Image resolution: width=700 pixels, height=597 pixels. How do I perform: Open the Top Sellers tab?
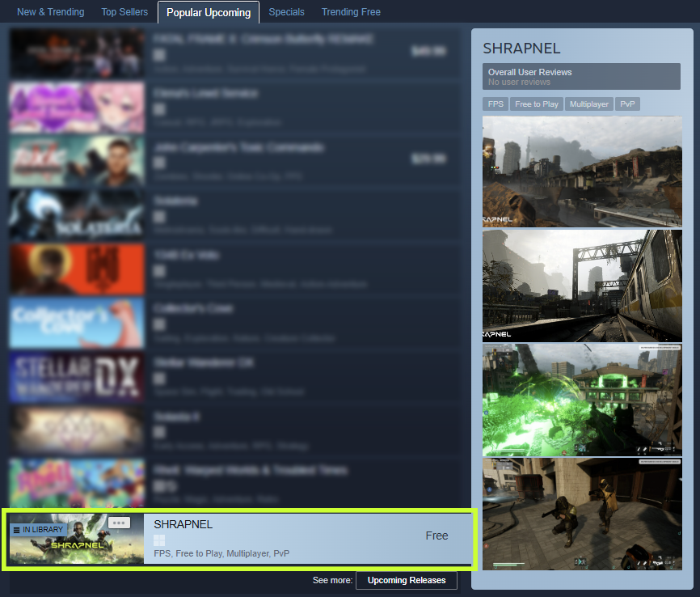pos(124,11)
